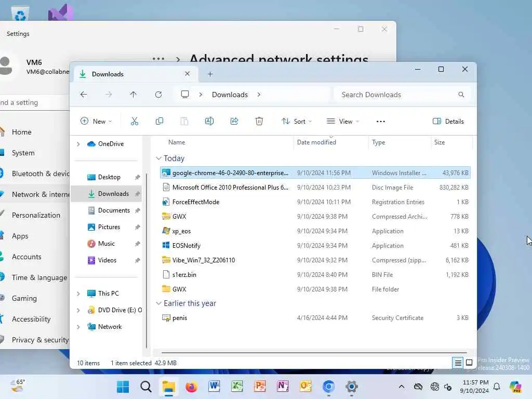The width and height of the screenshot is (532, 399).
Task: Open the See more three-dots menu
Action: [381, 122]
